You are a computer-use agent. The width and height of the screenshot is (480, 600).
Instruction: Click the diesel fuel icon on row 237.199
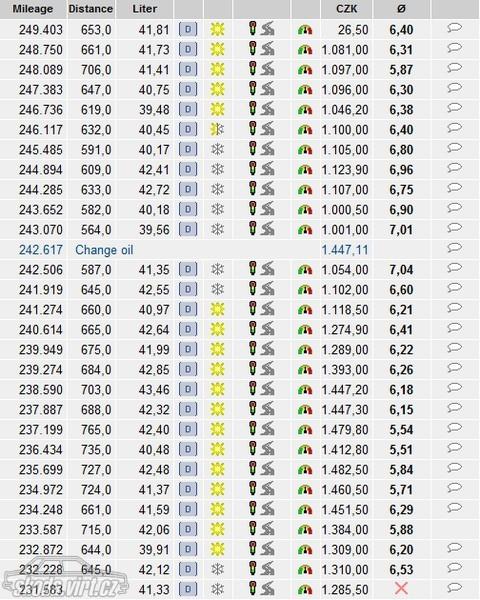(188, 429)
